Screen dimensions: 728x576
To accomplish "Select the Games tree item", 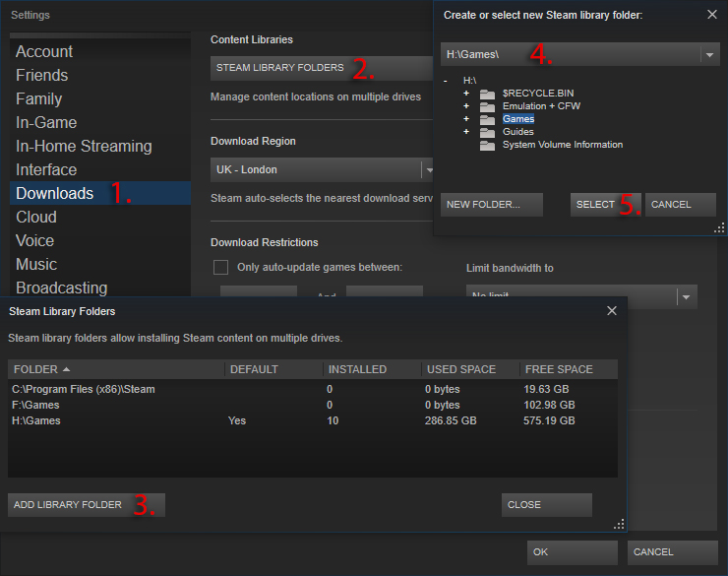I will click(518, 119).
